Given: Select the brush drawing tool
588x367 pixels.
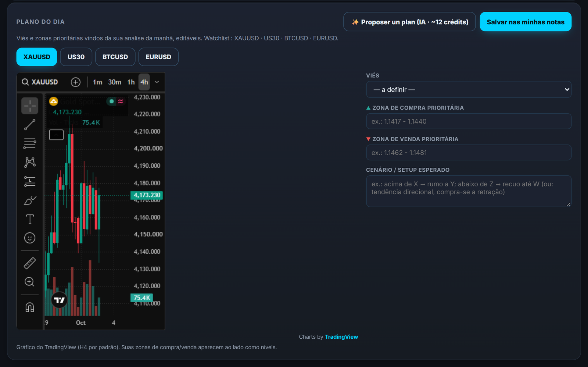Looking at the screenshot, I should pos(30,200).
